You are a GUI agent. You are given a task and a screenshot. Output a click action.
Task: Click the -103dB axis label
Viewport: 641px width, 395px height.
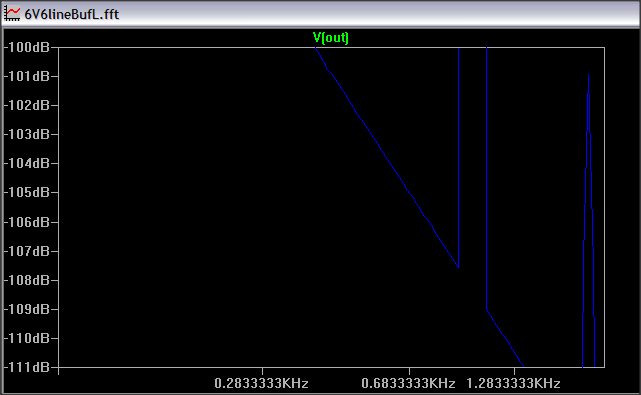click(x=27, y=134)
